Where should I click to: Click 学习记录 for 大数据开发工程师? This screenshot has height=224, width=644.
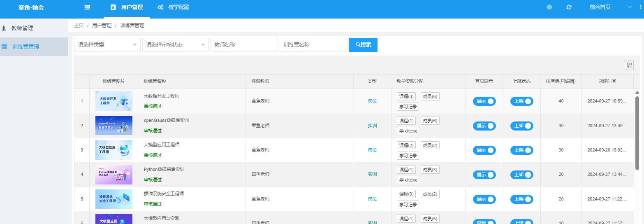408,107
